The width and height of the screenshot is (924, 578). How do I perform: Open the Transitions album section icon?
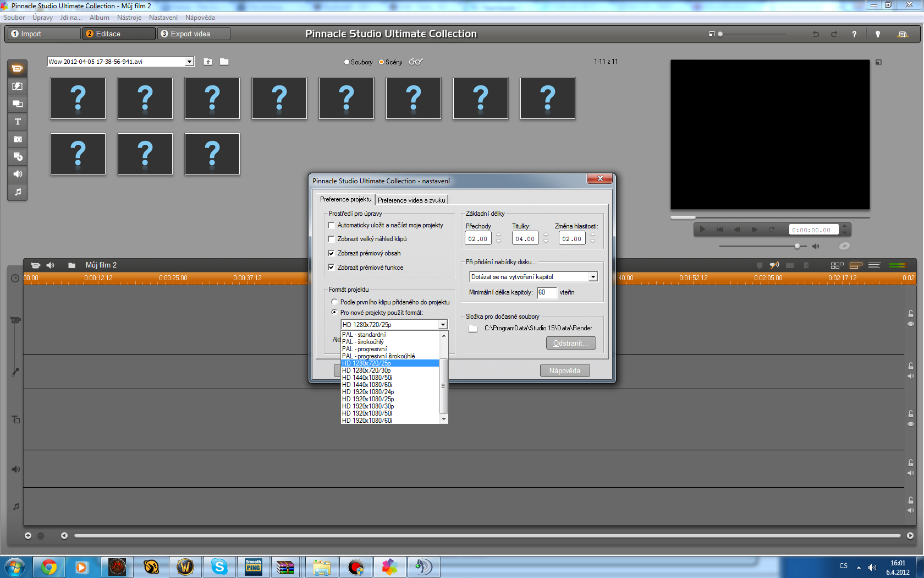pos(18,86)
